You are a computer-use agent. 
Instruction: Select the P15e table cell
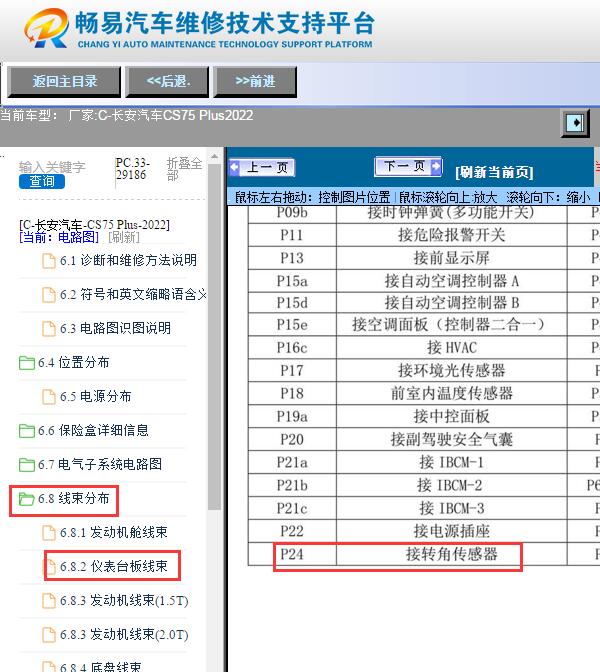coord(292,324)
